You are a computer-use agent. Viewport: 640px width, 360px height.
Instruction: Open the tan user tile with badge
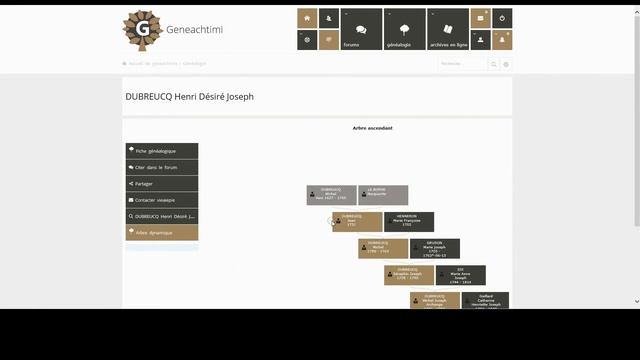tap(502, 40)
